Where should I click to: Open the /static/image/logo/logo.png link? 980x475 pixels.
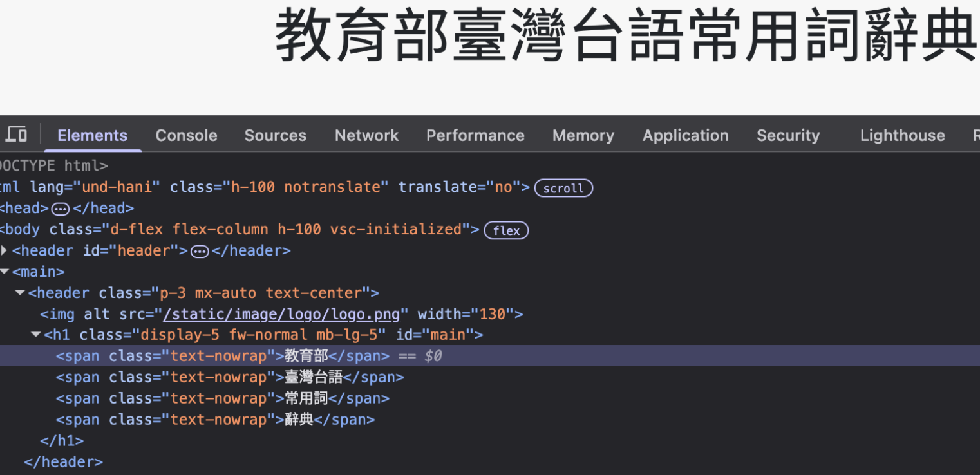point(282,314)
